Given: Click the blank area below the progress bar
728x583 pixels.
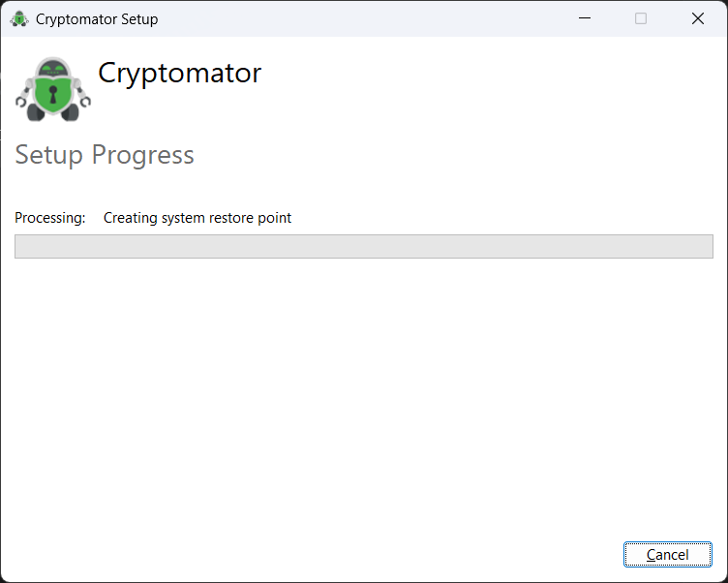Looking at the screenshot, I should coord(364,387).
